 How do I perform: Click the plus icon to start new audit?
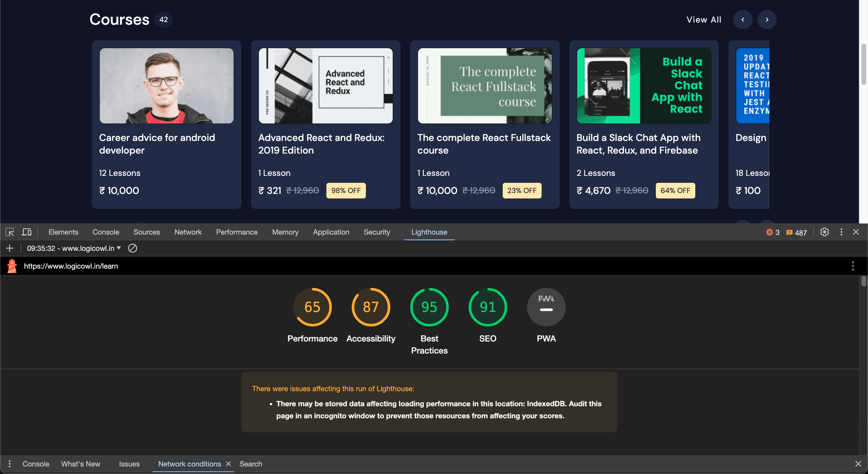pos(9,248)
